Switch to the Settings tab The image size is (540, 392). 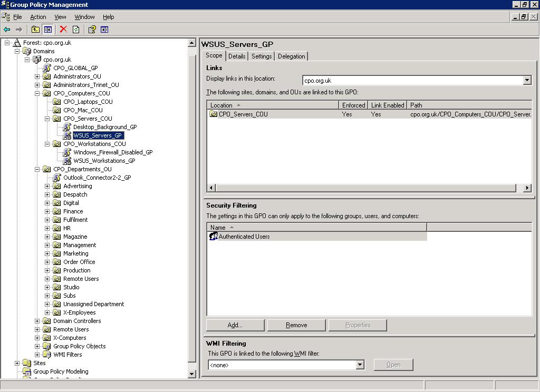click(x=262, y=56)
